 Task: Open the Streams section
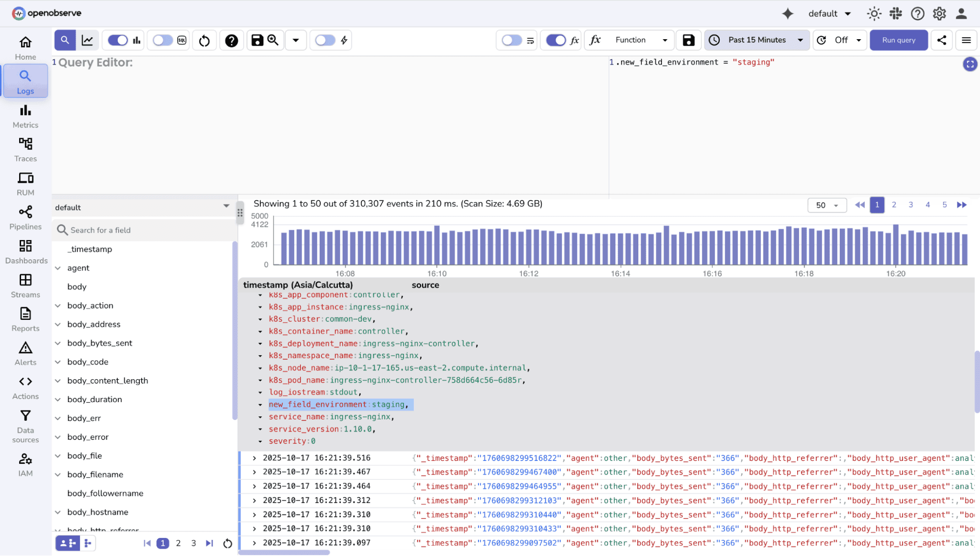tap(25, 286)
